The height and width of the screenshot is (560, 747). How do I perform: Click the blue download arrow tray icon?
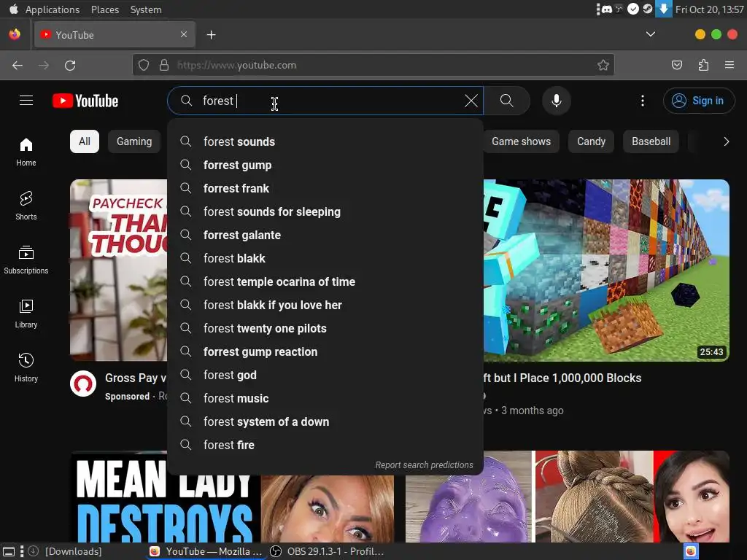pos(663,9)
